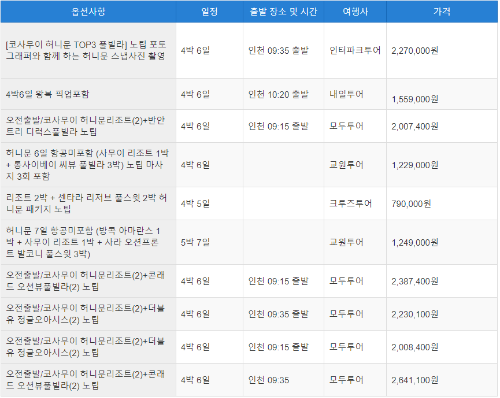Select the 2,007,400원 price
500x398 pixels.
tap(415, 126)
